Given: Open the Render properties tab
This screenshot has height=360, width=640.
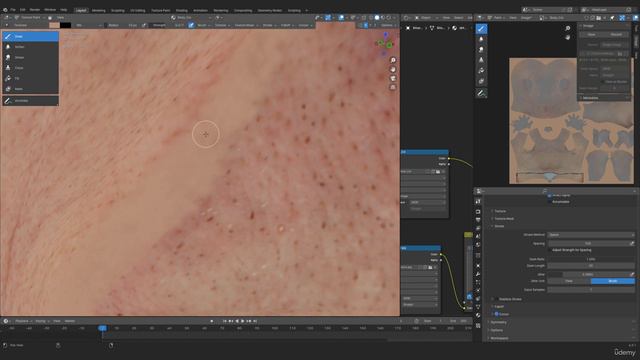Looking at the screenshot, I should pos(478,212).
